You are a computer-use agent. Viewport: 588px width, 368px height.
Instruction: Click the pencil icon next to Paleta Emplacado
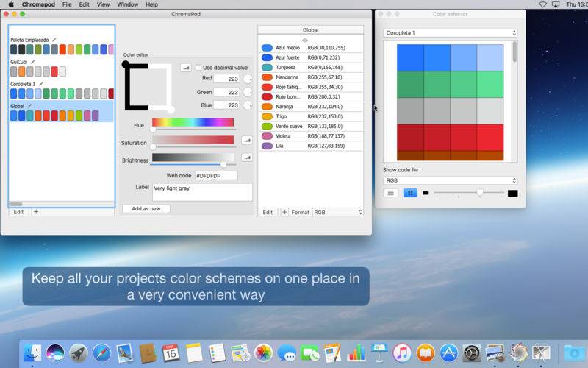pyautogui.click(x=54, y=40)
